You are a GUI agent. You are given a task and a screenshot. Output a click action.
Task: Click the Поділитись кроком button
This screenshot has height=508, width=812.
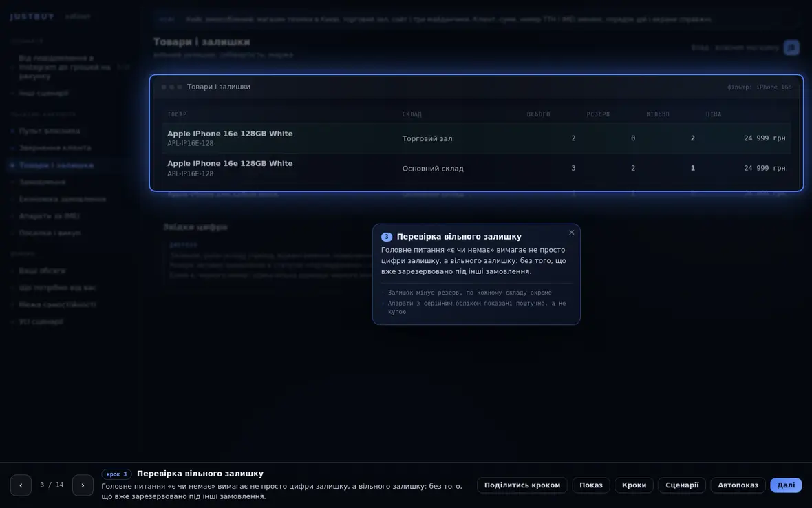coord(522,485)
